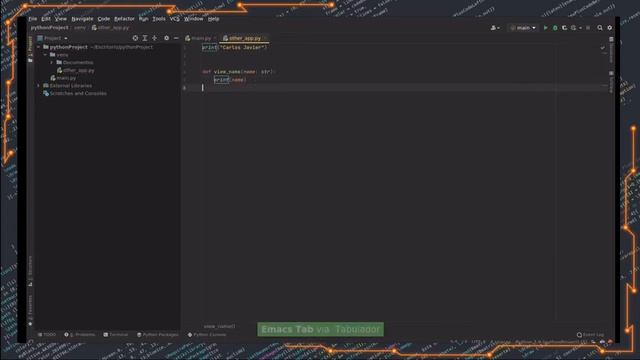Screen dimensions: 640x360
Task: Switch to the main.py editor tab
Action: [x=200, y=38]
